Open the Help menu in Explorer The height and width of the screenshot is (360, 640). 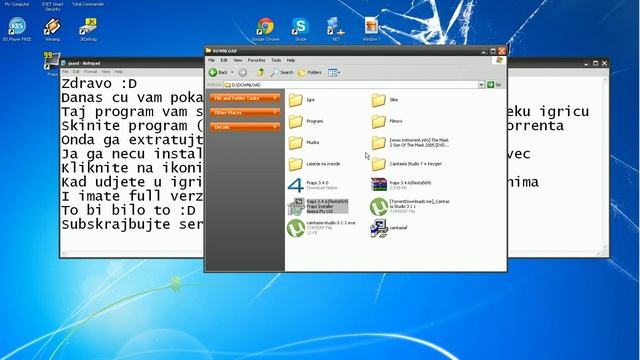click(x=291, y=60)
